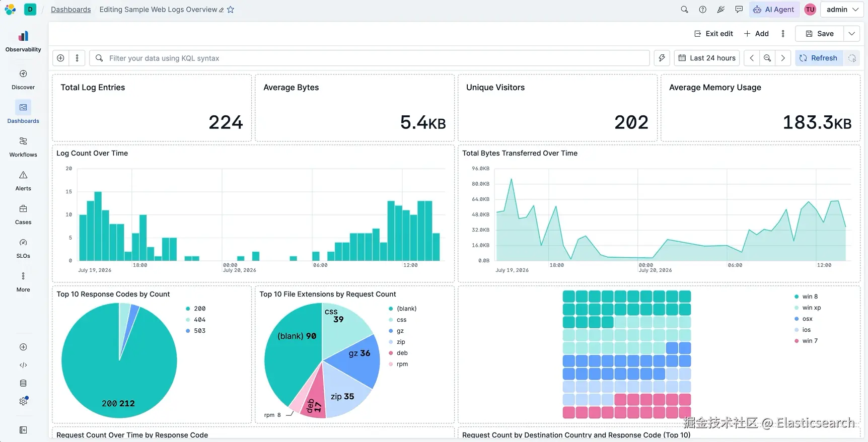Open the Last 24 hours time picker
The width and height of the screenshot is (868, 442).
point(707,58)
